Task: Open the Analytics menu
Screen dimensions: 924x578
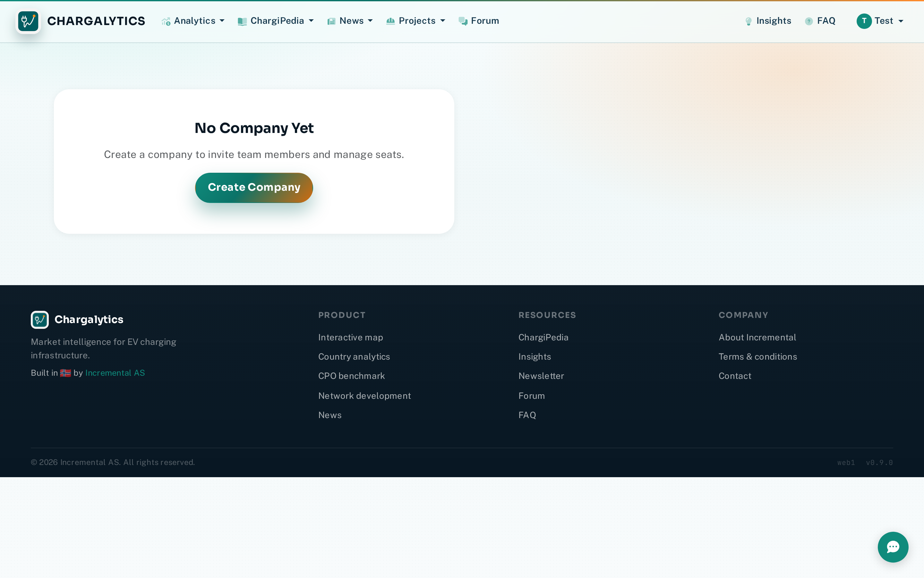Action: [x=193, y=21]
